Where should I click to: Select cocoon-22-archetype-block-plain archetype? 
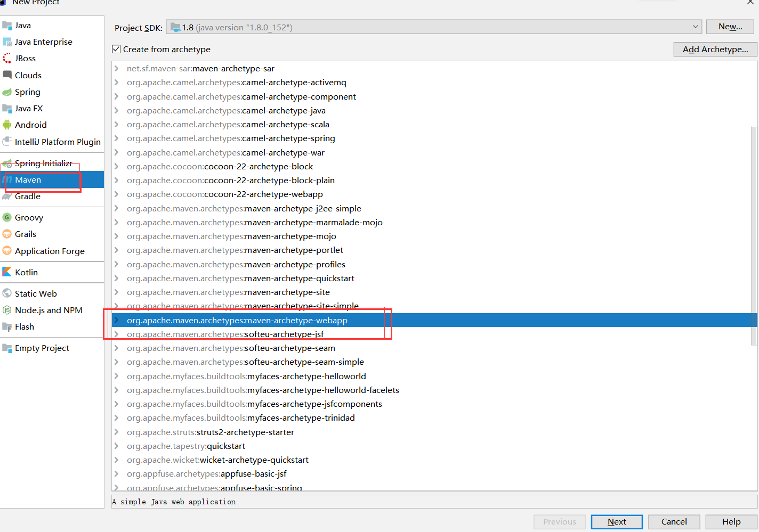click(x=231, y=181)
